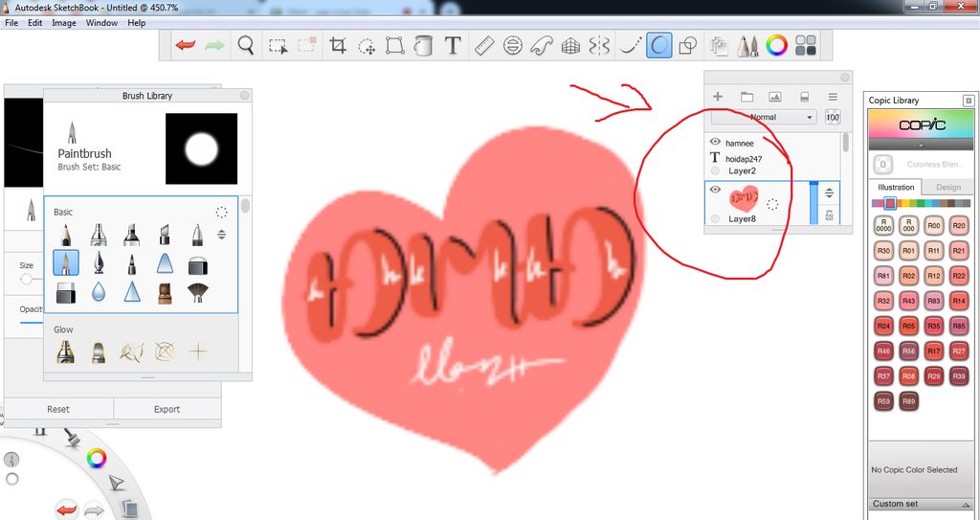The image size is (980, 520).
Task: Open the lagoon color wheel icon
Action: (x=97, y=459)
